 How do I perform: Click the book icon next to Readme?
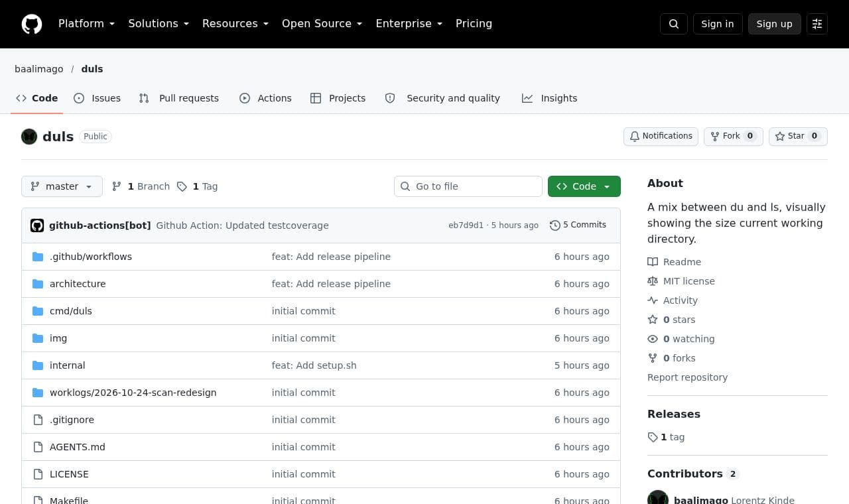(653, 262)
